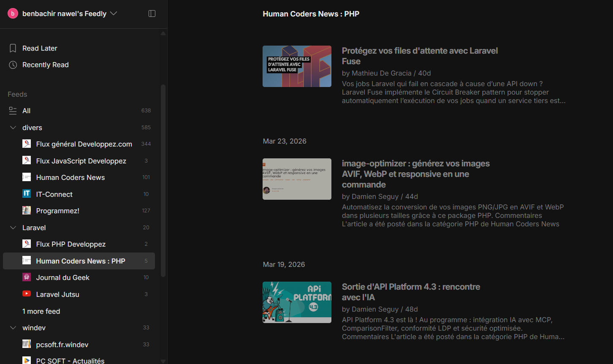Screen dimensions: 613x364
Task: Click byline 'by Damien Seguy / 44d'
Action: click(380, 196)
